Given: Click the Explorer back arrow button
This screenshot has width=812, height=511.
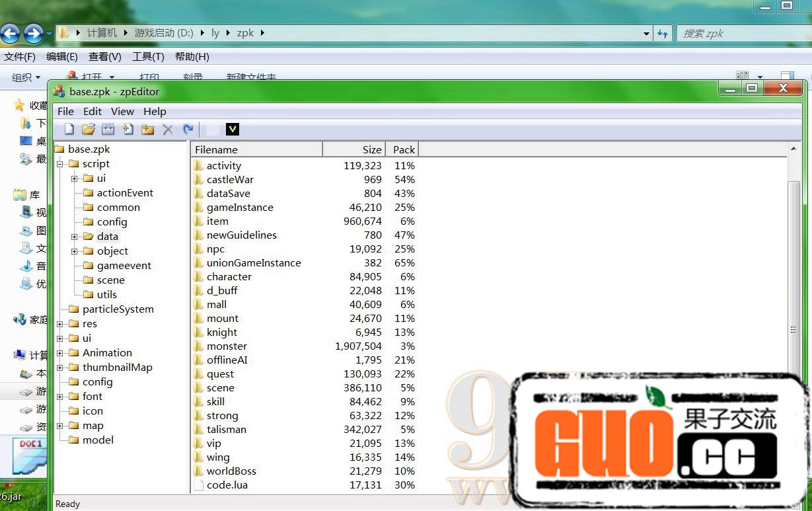Looking at the screenshot, I should pos(10,33).
